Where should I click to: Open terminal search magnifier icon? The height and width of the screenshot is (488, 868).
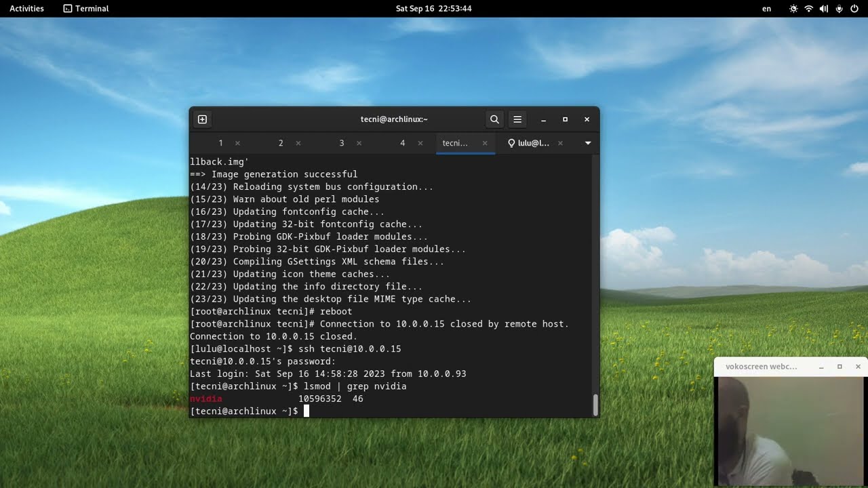[494, 119]
